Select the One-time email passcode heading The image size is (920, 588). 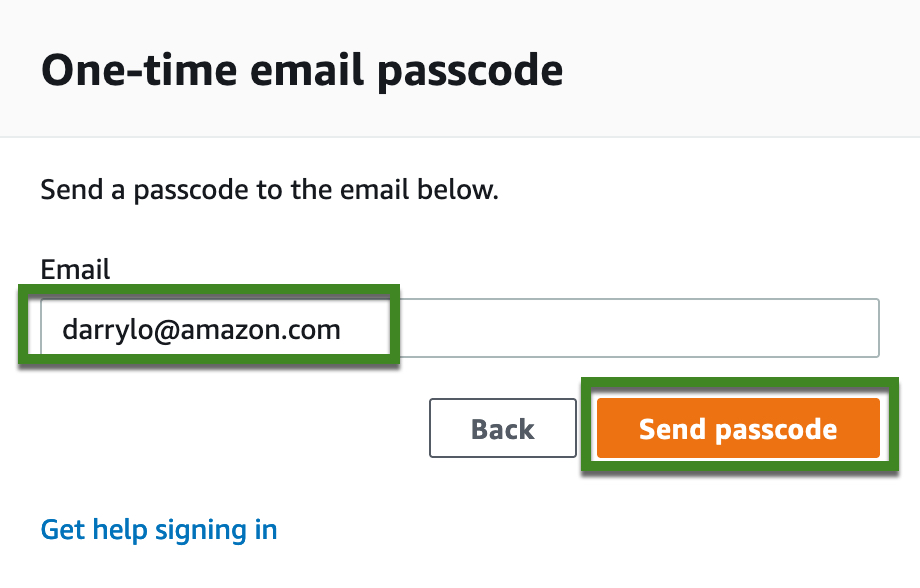(302, 70)
